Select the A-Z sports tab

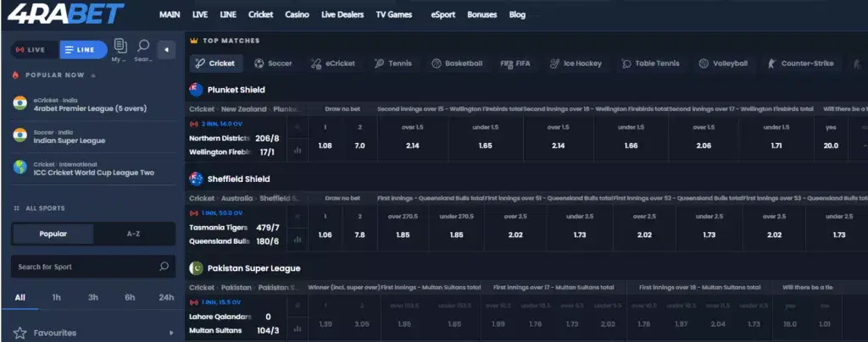pos(133,234)
